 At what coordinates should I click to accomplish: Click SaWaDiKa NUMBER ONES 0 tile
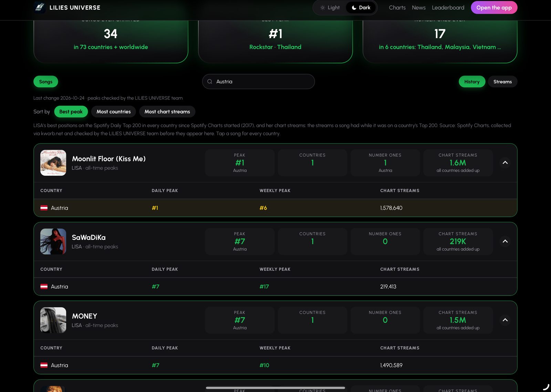point(385,241)
